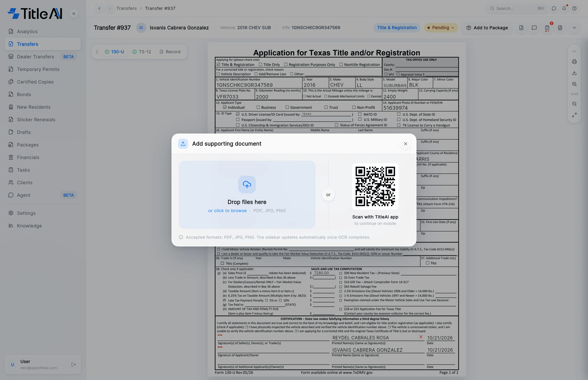Switch to the TS-12 document tab
The width and height of the screenshot is (588, 380).
click(142, 52)
